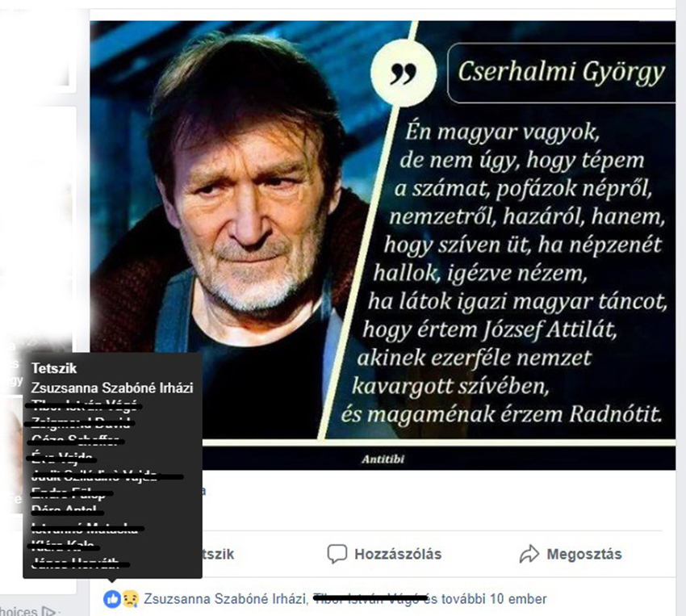Click the Antitibi watermark caption
Viewport: 686px width, 616px height.
(x=383, y=459)
